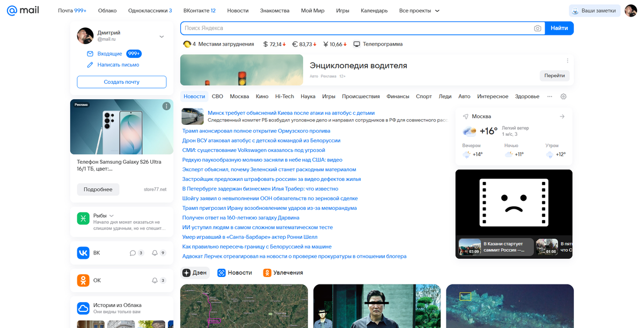Expand the Дмитрий account chevron
The image size is (644, 328).
tap(162, 37)
